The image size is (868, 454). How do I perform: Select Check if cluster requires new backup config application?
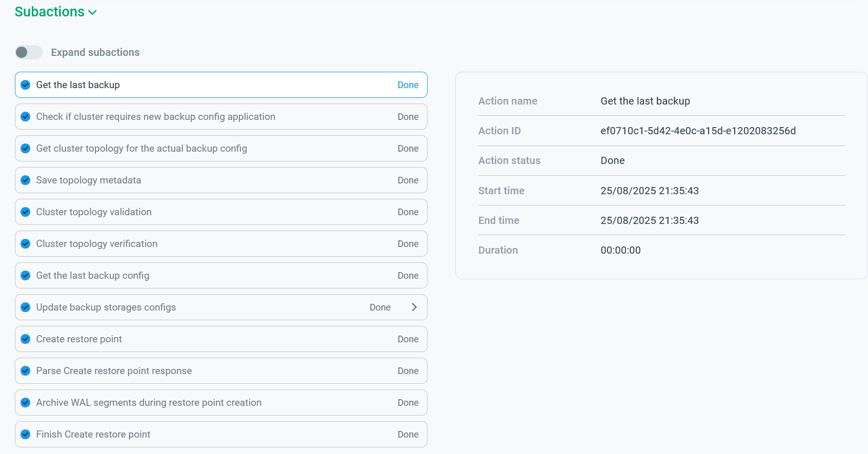pos(155,117)
